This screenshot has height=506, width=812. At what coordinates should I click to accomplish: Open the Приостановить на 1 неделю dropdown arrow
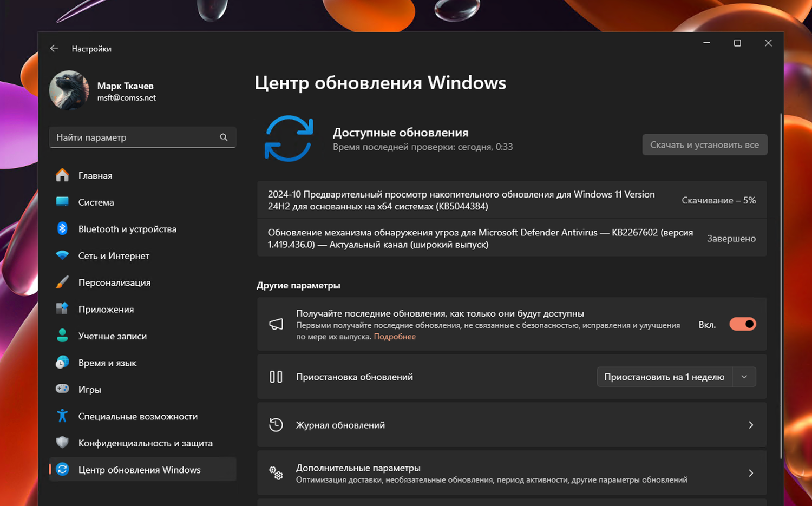click(744, 377)
